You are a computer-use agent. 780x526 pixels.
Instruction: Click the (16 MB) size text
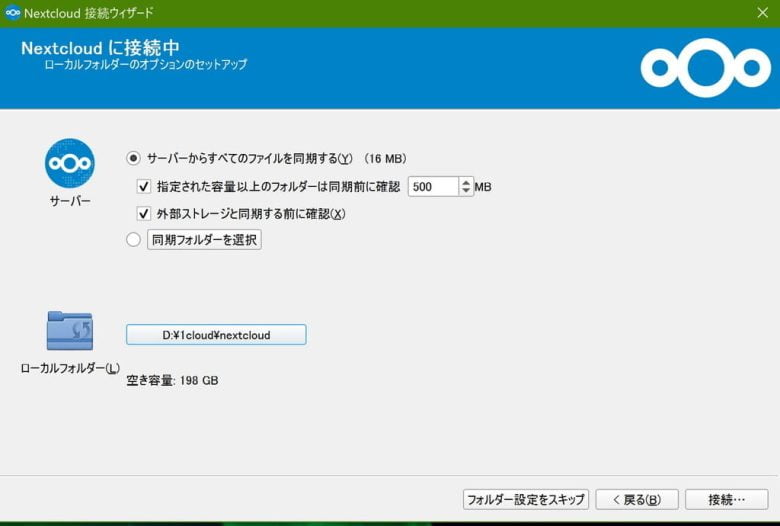click(385, 159)
